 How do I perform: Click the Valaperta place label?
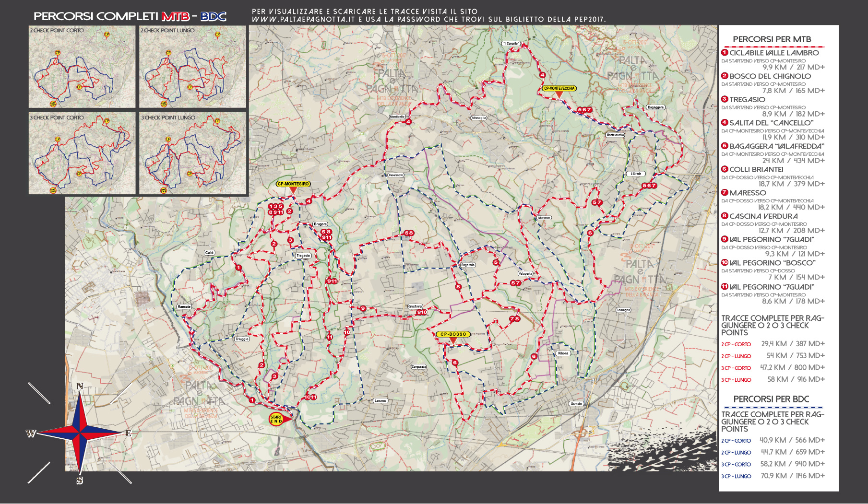coord(525,274)
